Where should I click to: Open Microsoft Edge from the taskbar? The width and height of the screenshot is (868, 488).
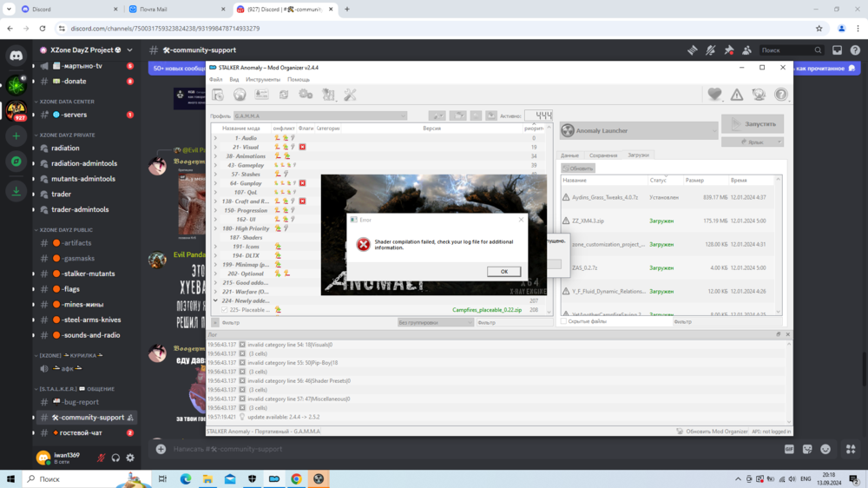[185, 478]
